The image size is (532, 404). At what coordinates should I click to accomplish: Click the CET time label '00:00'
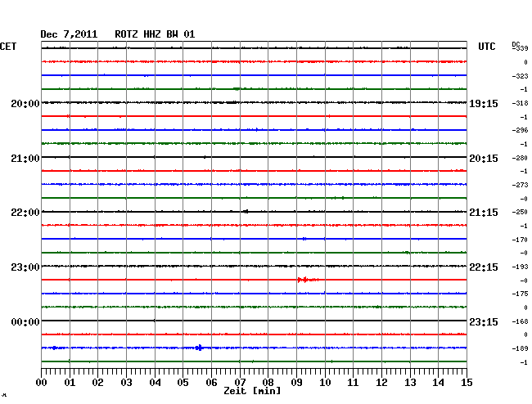pos(25,321)
